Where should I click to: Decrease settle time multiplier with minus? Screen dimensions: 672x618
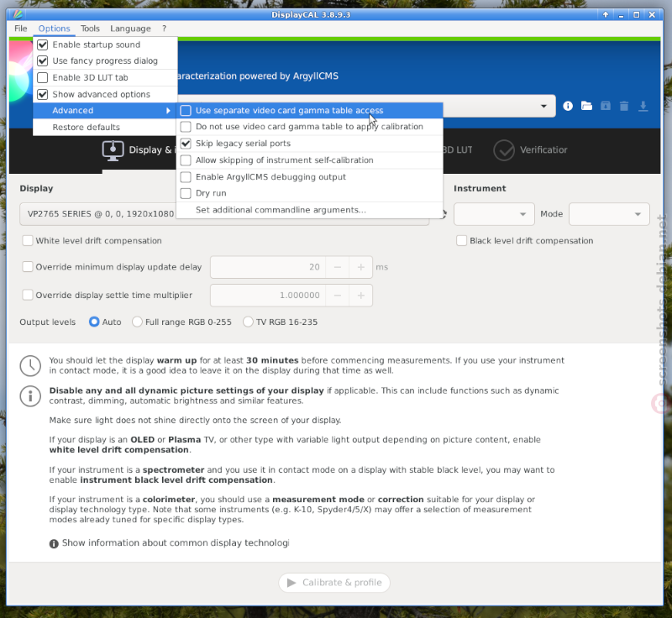338,296
